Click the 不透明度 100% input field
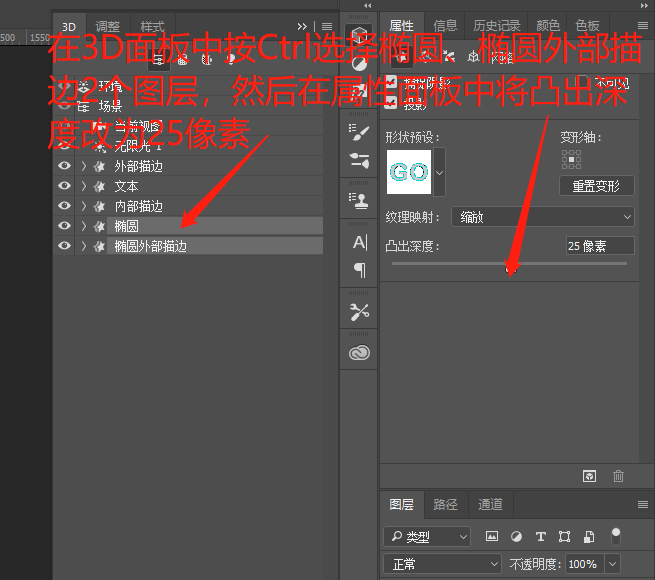This screenshot has height=580, width=655. click(x=585, y=564)
